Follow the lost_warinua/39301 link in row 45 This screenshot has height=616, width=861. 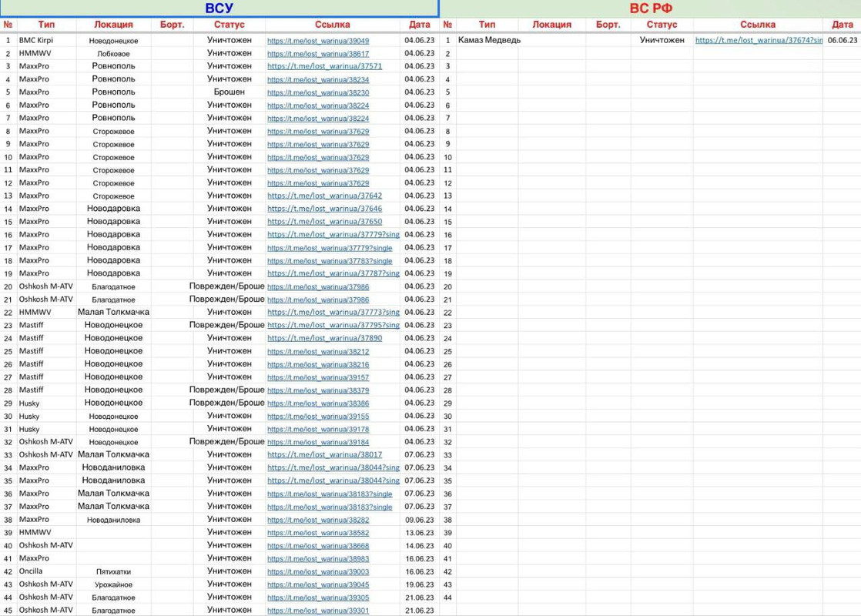(318, 611)
